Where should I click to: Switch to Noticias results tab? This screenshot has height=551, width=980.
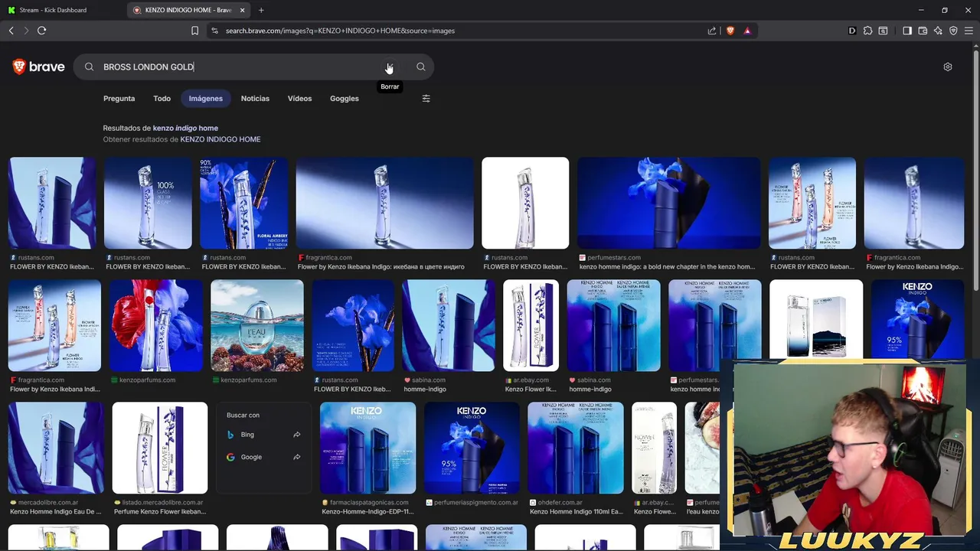255,99
